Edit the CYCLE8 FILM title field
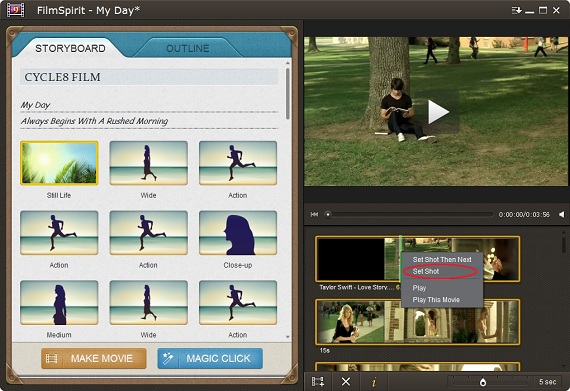The width and height of the screenshot is (570, 391). pyautogui.click(x=149, y=77)
